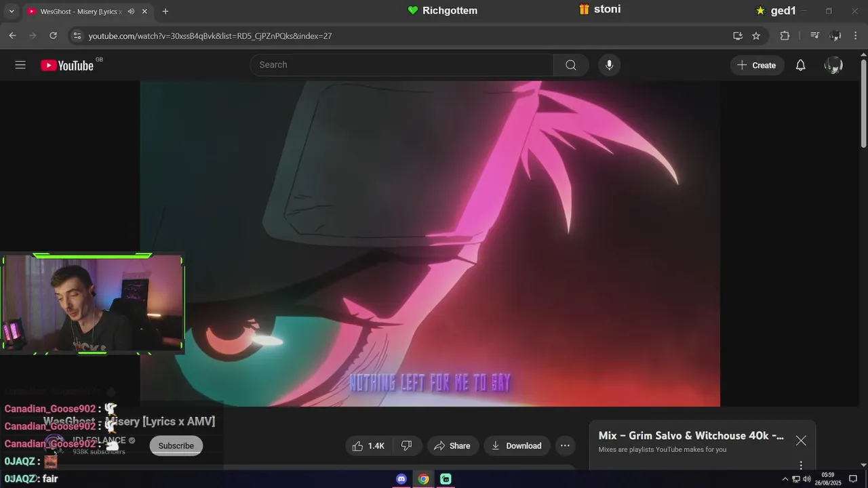
Task: Click the scrollbar down arrow
Action: tap(863, 465)
